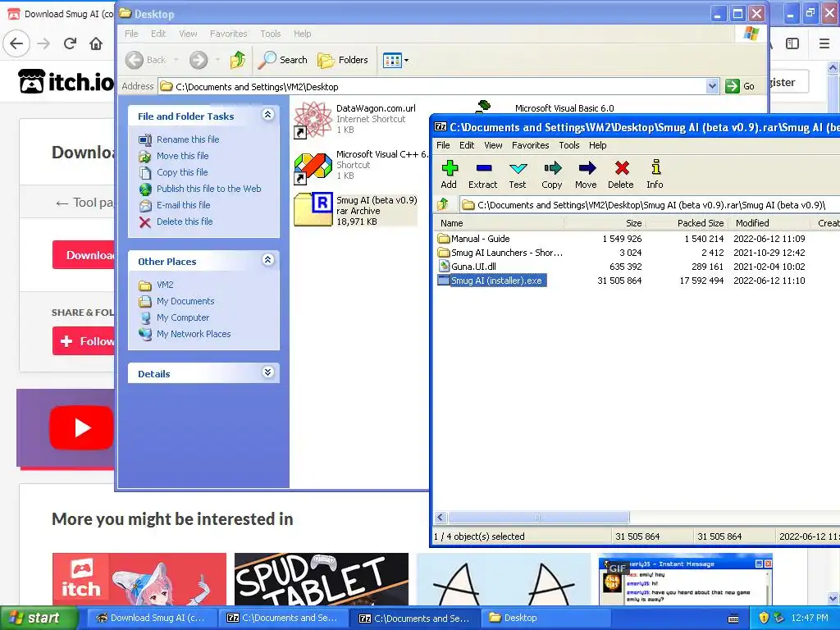The height and width of the screenshot is (630, 840).
Task: Click the itch.io logo in browser
Action: pyautogui.click(x=66, y=82)
